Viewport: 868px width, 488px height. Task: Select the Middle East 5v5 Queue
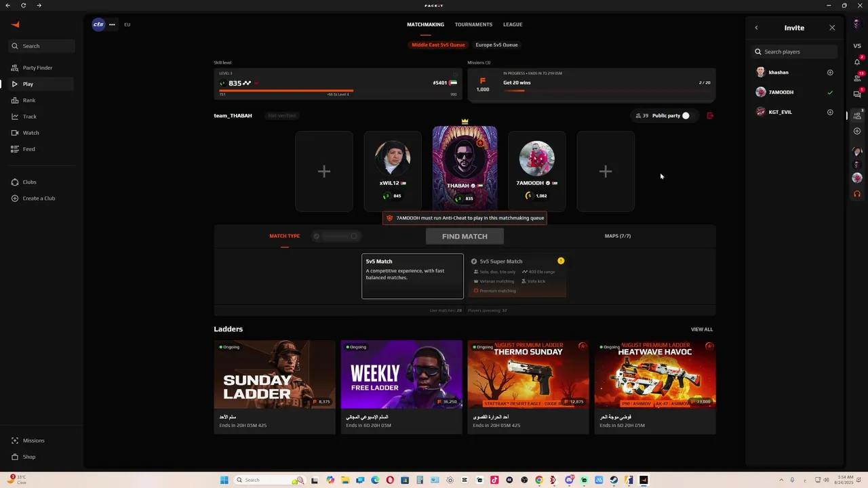click(x=438, y=45)
